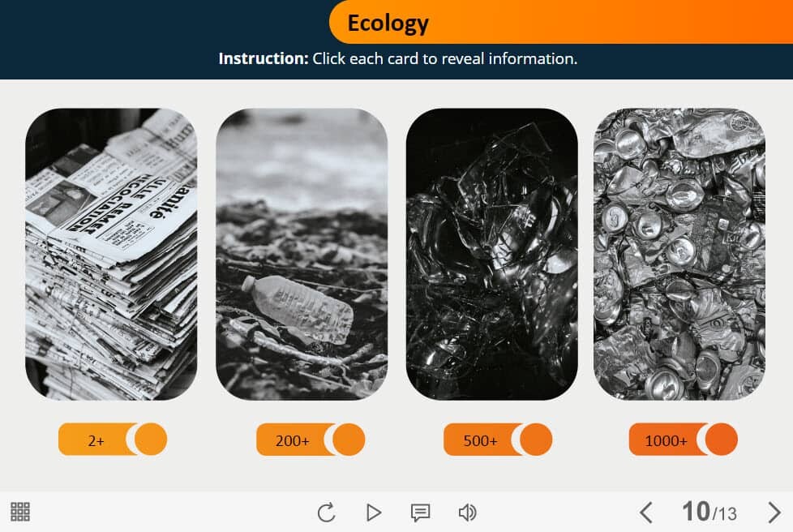Start playback with the play icon

click(373, 513)
